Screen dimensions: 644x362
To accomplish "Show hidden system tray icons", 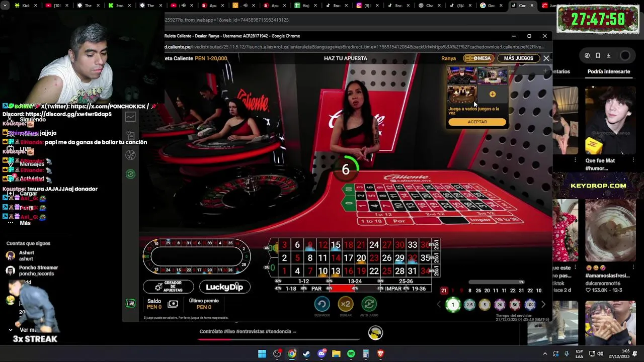I will (545, 354).
